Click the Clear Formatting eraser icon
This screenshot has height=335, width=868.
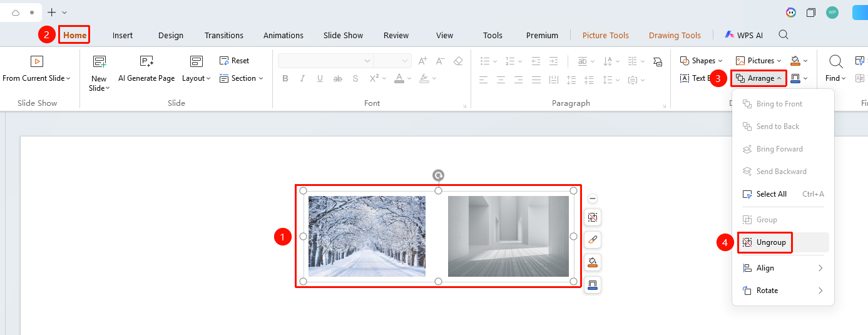[458, 61]
